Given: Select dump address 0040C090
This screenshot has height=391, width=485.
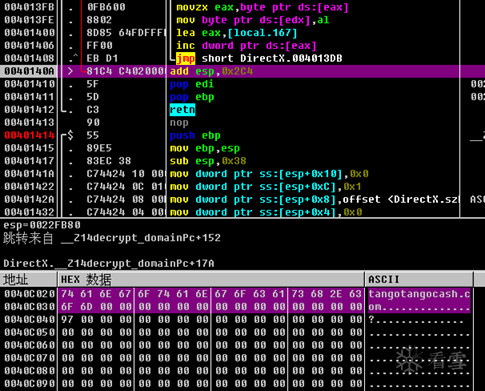Looking at the screenshot, I should (x=29, y=384).
